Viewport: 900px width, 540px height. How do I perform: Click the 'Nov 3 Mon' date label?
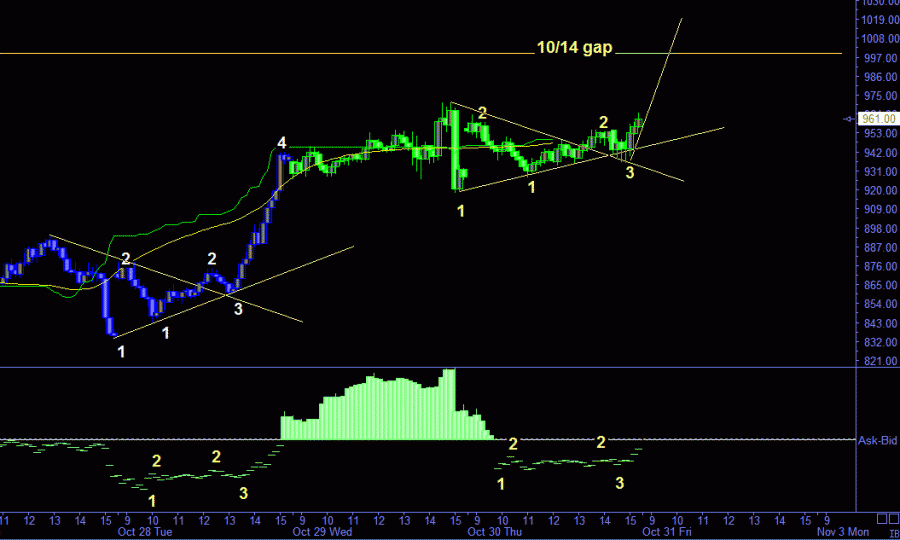(843, 531)
